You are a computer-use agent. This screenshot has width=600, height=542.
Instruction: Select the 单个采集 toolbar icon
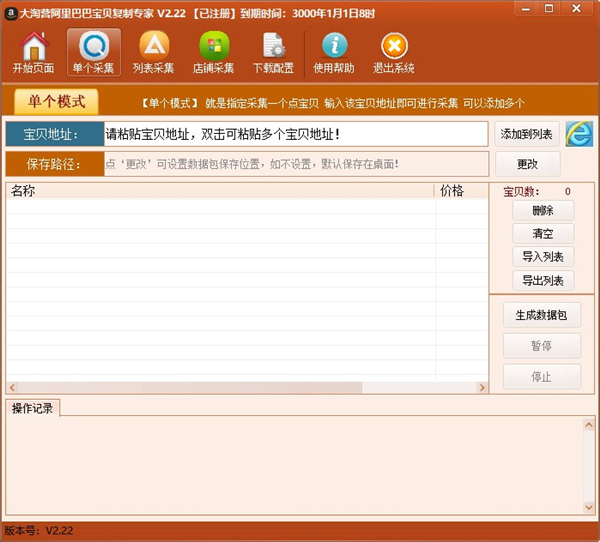[94, 46]
